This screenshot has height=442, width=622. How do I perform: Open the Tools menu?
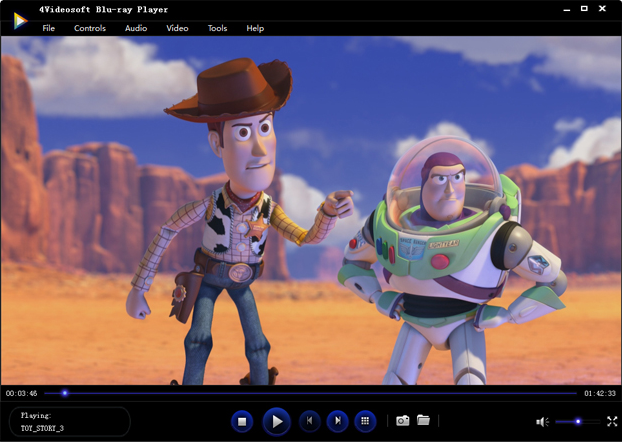217,28
